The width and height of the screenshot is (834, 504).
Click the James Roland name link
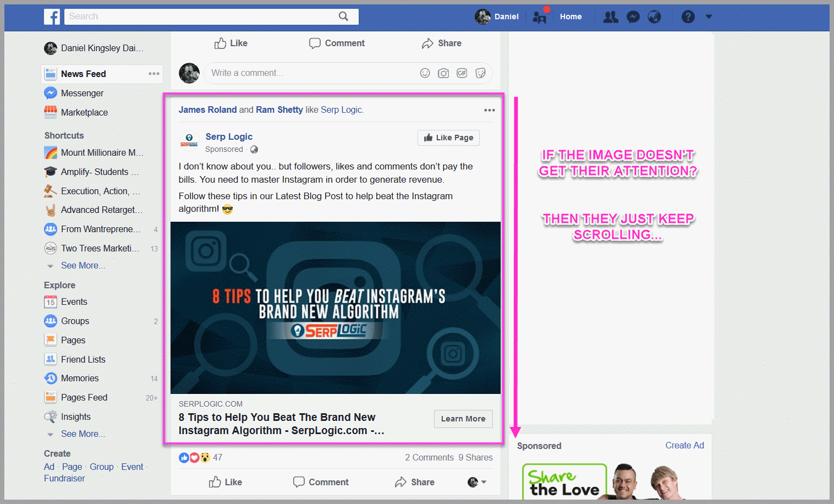tap(207, 110)
